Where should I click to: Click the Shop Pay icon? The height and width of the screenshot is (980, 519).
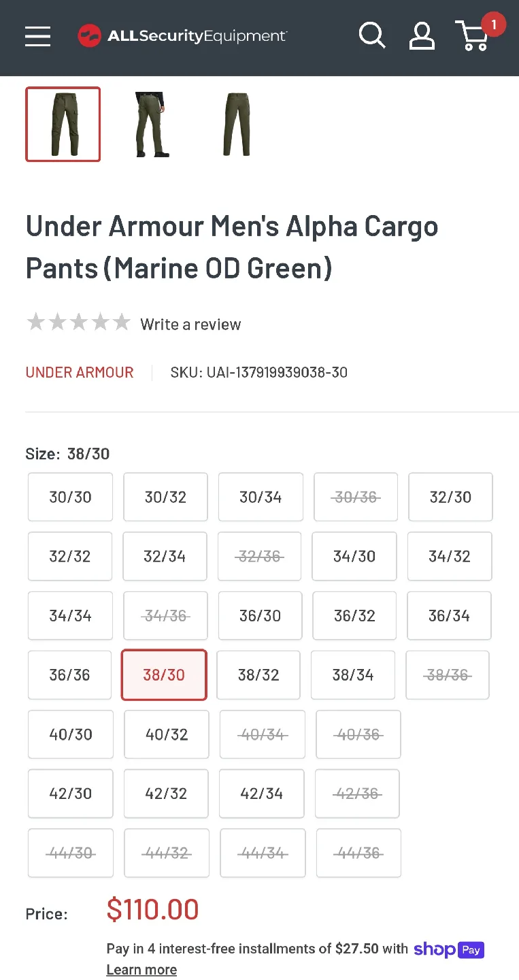(449, 949)
